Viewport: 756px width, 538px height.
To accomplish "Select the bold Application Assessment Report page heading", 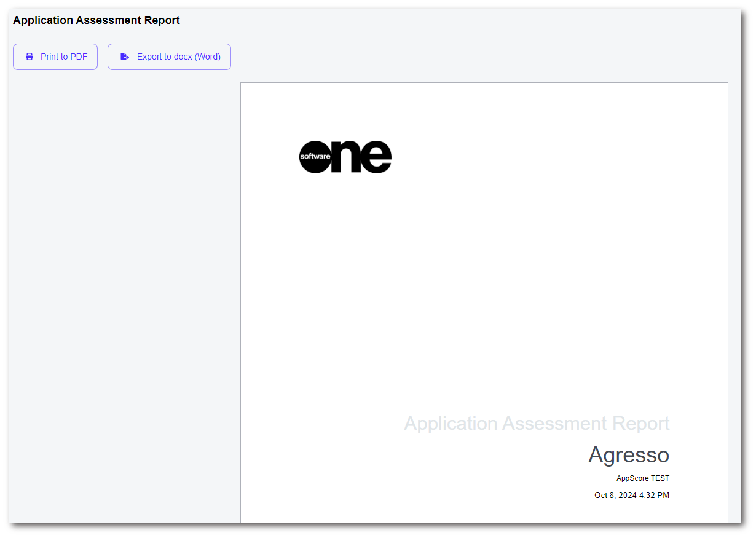I will click(96, 20).
